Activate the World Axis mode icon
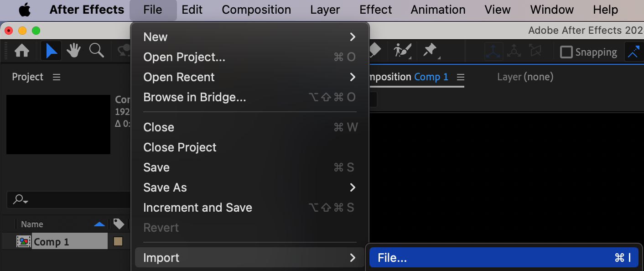The image size is (644, 271). click(x=514, y=52)
